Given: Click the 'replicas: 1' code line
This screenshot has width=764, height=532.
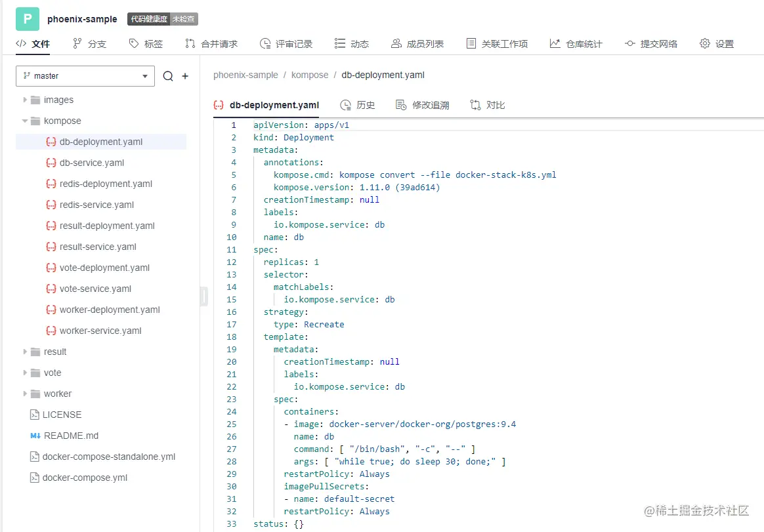Looking at the screenshot, I should 291,262.
